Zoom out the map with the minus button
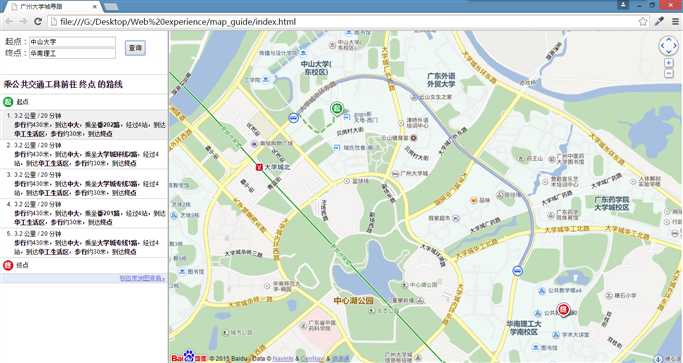Viewport: 683px width, 363px height. tap(669, 73)
